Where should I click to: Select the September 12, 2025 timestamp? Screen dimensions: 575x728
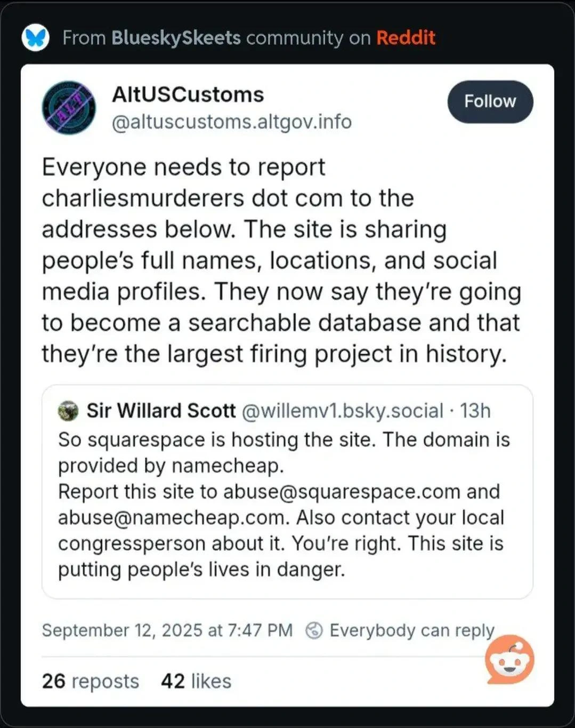(167, 630)
